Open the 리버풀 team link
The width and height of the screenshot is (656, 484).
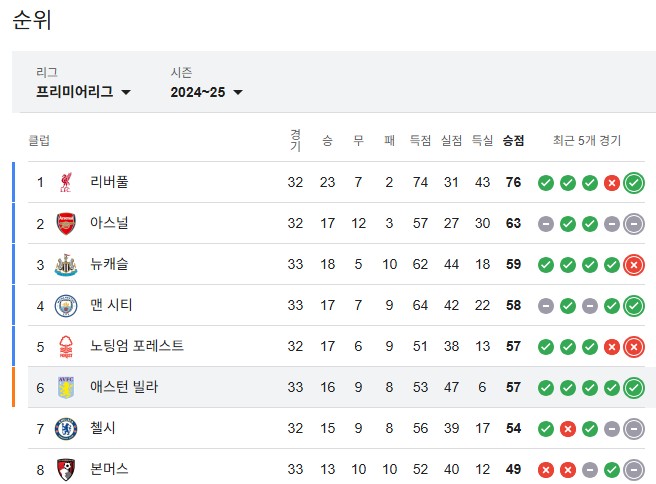coord(109,182)
